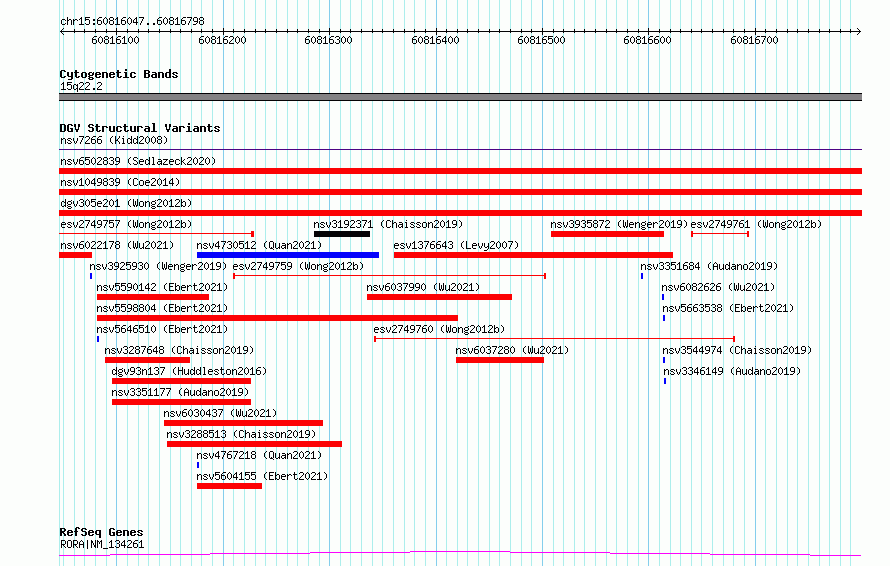Click the Cytogenetic Bands track title

tap(119, 74)
